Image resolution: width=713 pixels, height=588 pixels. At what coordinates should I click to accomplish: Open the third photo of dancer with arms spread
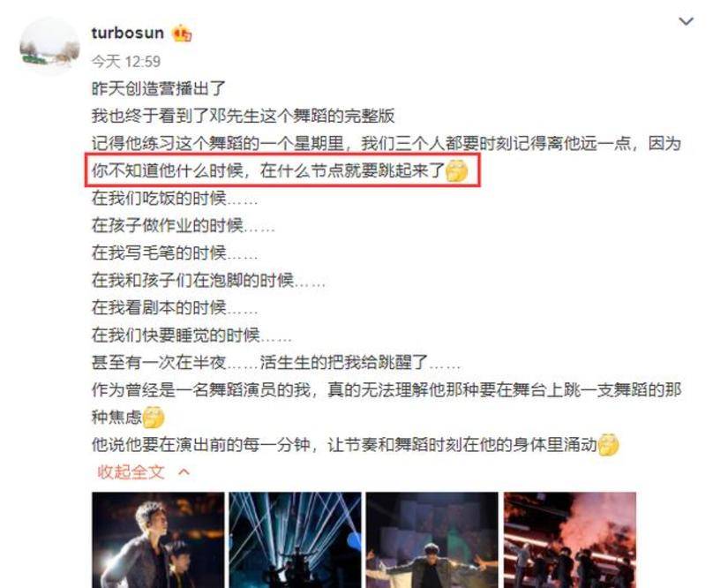432,539
